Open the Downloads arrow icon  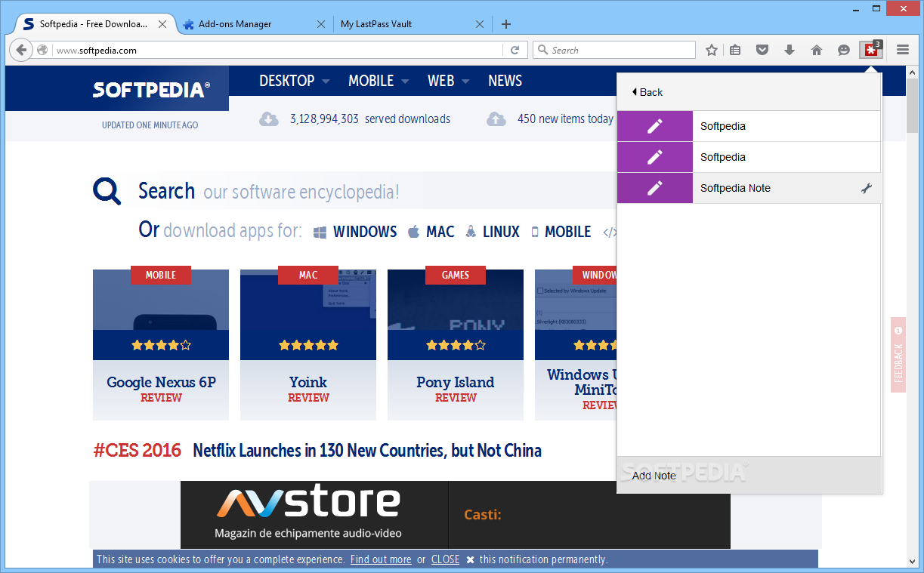tap(790, 50)
